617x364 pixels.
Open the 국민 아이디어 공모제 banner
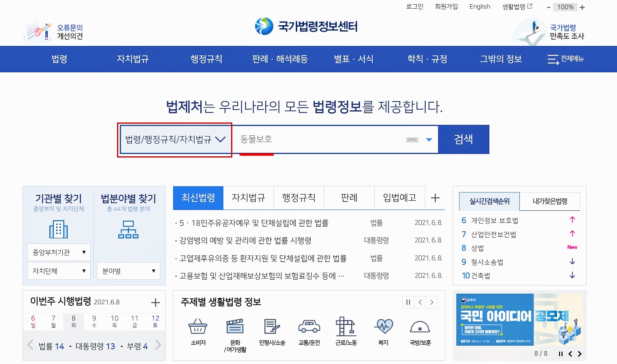(x=519, y=320)
